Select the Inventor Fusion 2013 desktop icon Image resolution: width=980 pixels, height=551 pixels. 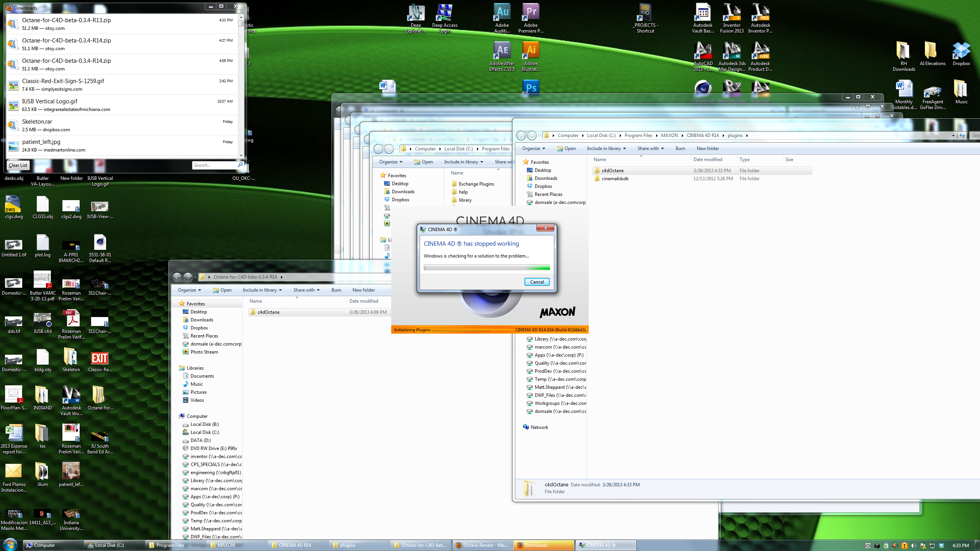(732, 18)
